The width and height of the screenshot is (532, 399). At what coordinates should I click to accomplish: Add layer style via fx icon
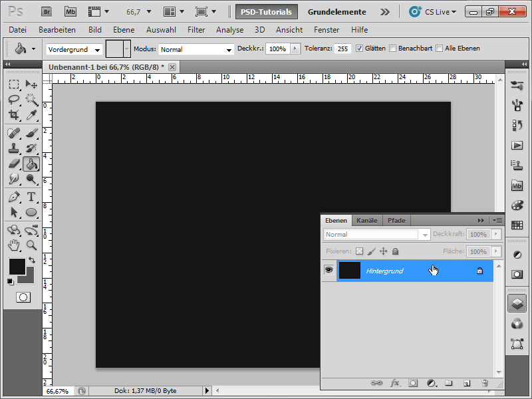tap(395, 383)
